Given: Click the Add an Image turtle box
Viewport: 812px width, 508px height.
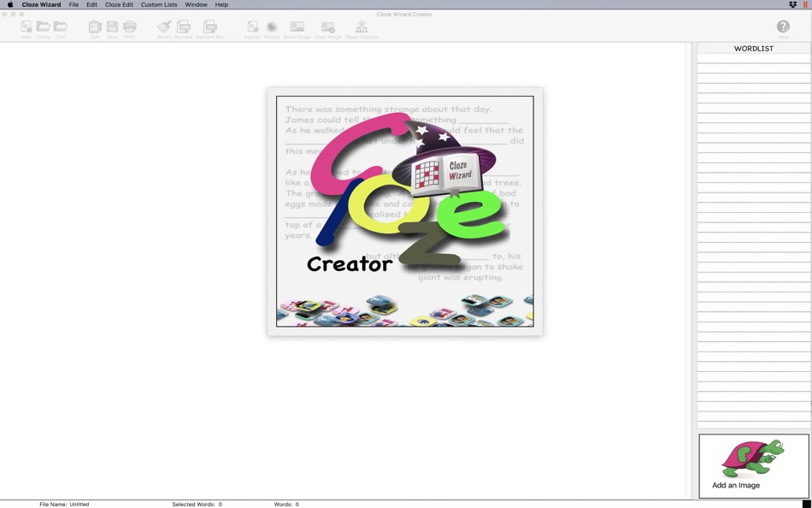Looking at the screenshot, I should click(754, 466).
